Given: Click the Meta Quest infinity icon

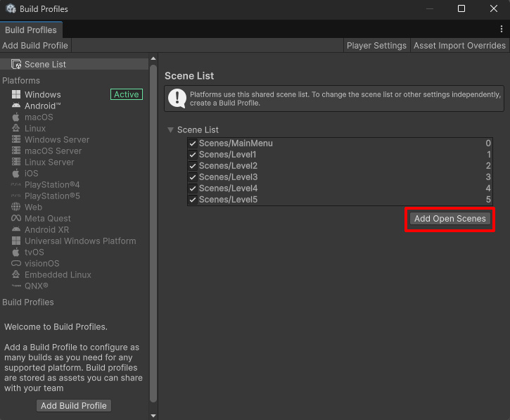Looking at the screenshot, I should point(16,218).
